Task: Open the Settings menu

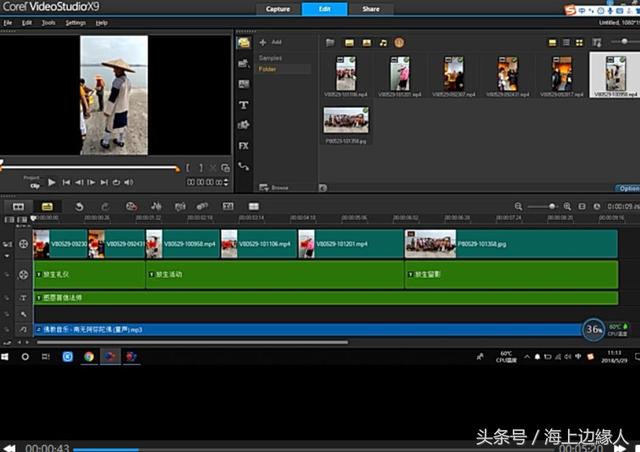Action: 76,23
